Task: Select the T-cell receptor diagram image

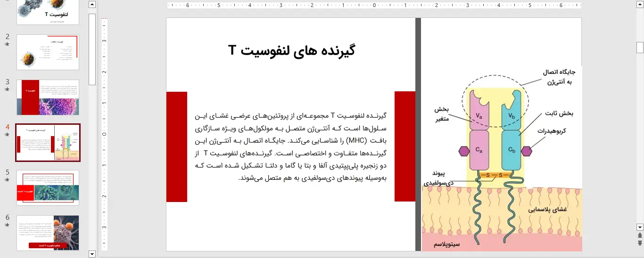Action: pyautogui.click(x=502, y=158)
